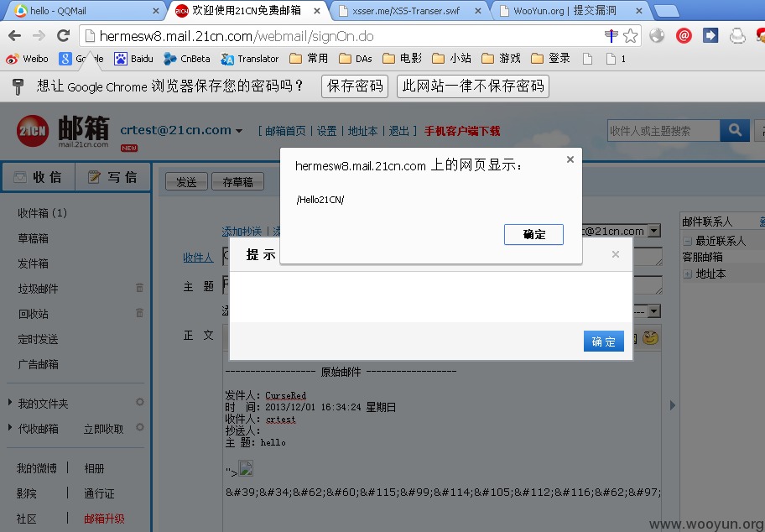Click 保存密码 in password bar
The image size is (765, 532).
355,86
